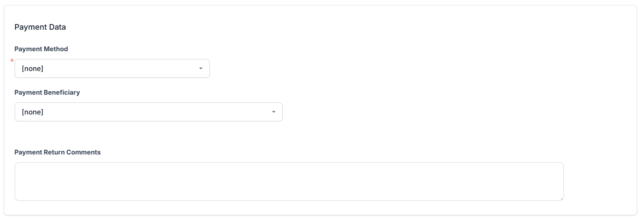
Task: Open the Payment Method dropdown
Action: pyautogui.click(x=112, y=68)
